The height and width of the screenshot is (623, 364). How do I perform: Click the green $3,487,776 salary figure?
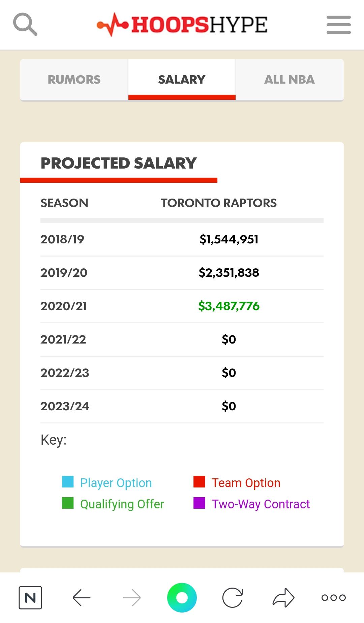(x=229, y=306)
